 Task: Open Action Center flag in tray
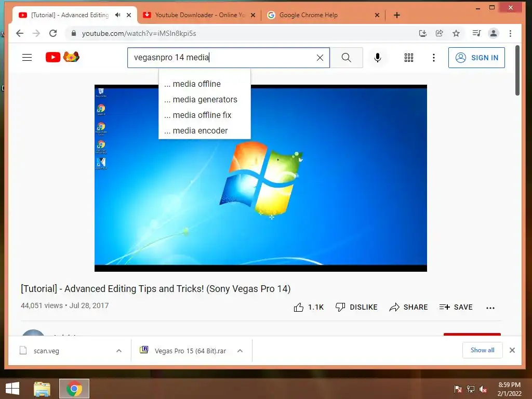[x=458, y=389]
